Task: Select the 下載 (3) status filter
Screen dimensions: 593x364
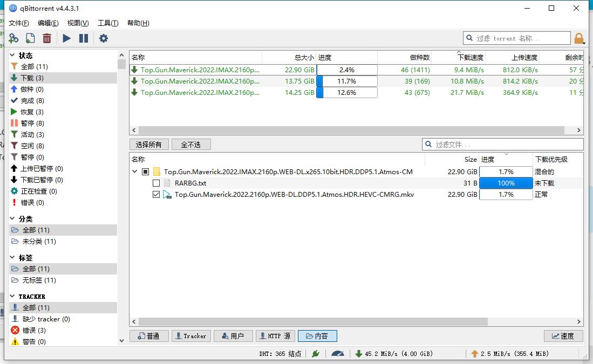Action: point(63,78)
